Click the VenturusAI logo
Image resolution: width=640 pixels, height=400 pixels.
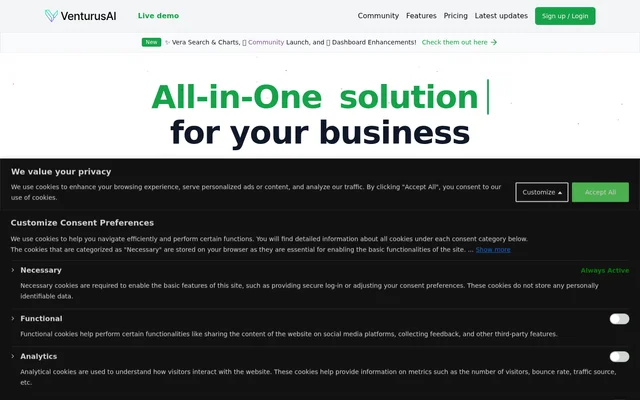[x=80, y=16]
